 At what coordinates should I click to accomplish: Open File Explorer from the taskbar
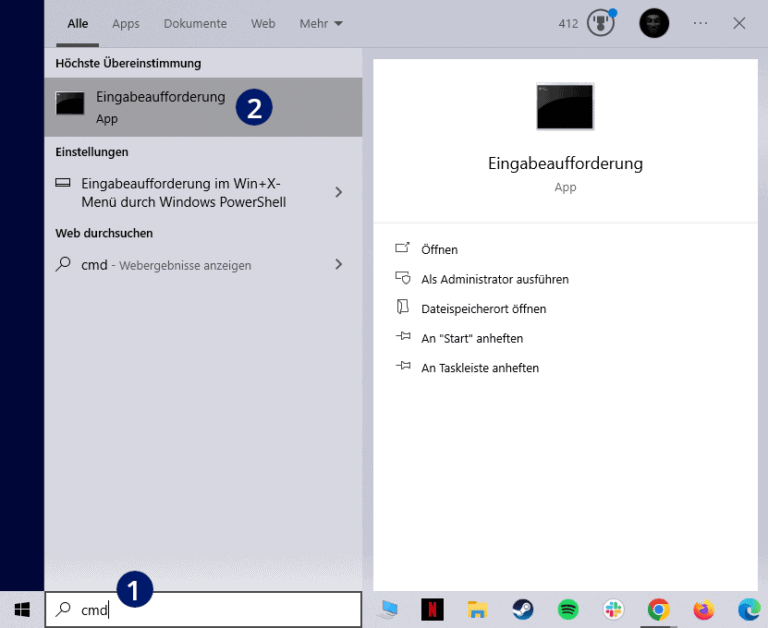point(477,609)
